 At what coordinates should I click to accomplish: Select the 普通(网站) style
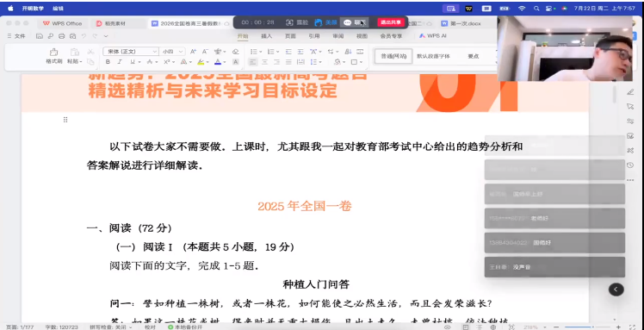pyautogui.click(x=393, y=56)
